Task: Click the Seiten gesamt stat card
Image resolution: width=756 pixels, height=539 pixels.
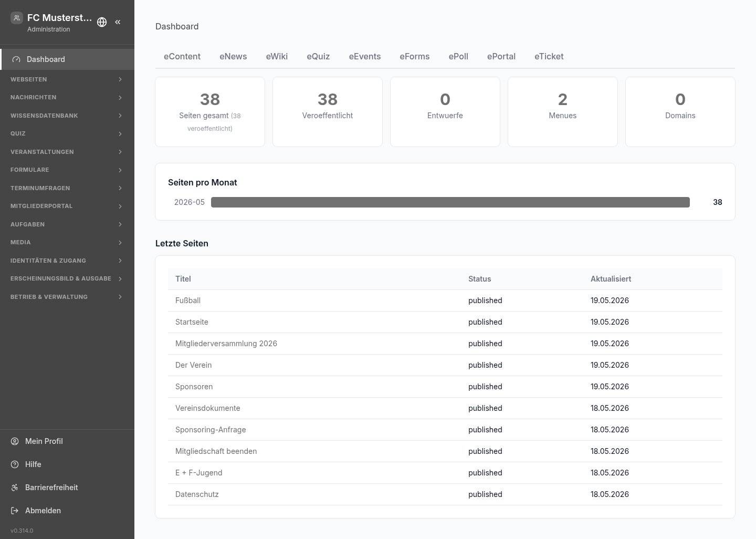Action: (210, 112)
